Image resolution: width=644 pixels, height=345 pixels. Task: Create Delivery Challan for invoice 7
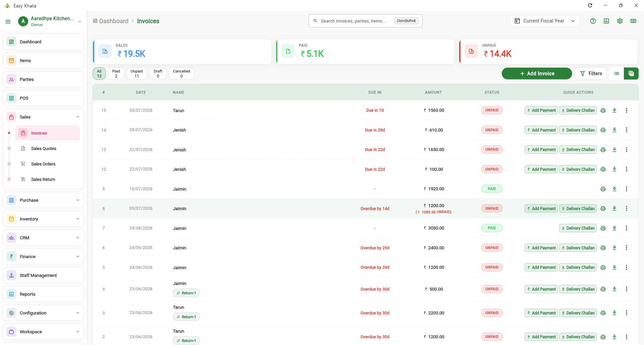click(x=578, y=228)
